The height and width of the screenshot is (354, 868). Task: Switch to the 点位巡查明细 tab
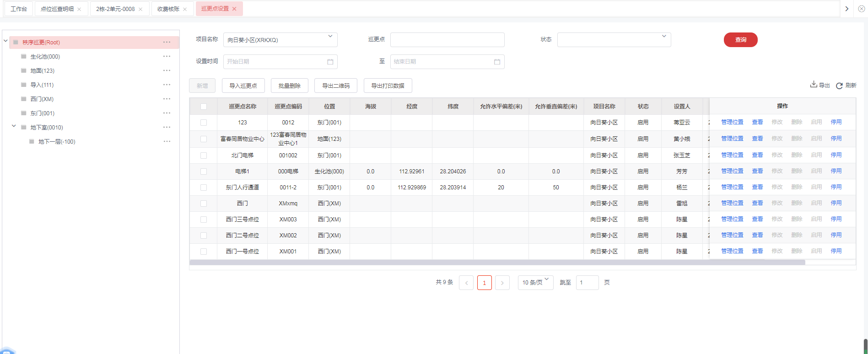[57, 9]
